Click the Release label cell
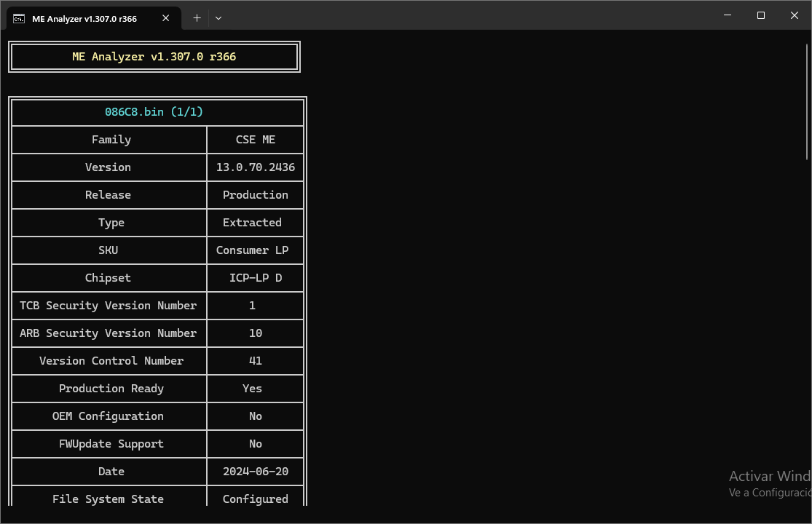The width and height of the screenshot is (812, 524). [109, 195]
